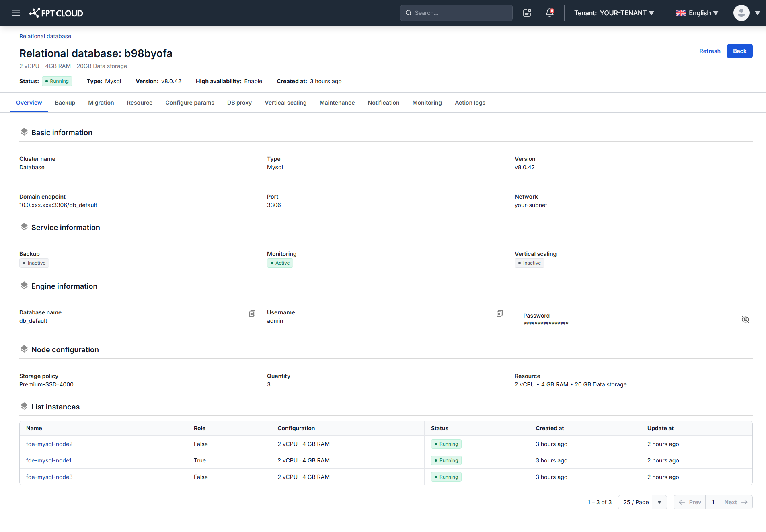Open the hamburger navigation menu
Screen dimensions: 766x532
click(x=16, y=13)
